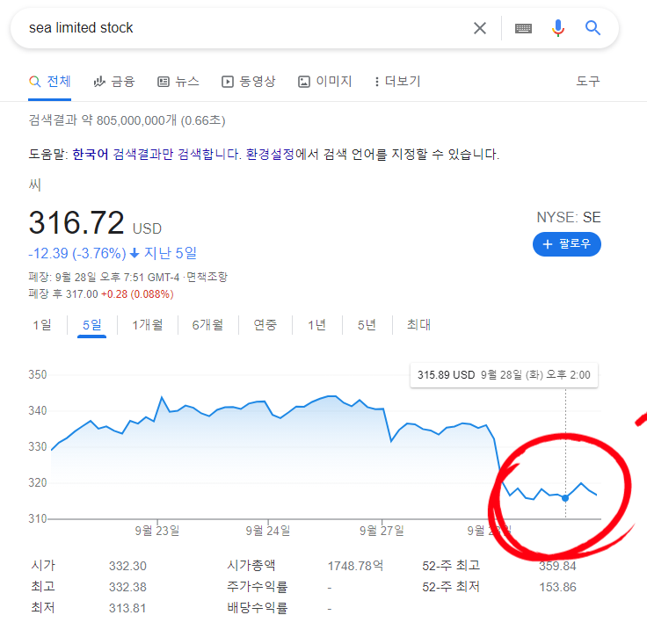The width and height of the screenshot is (647, 644).
Task: Select the 5일 chart range
Action: (92, 325)
